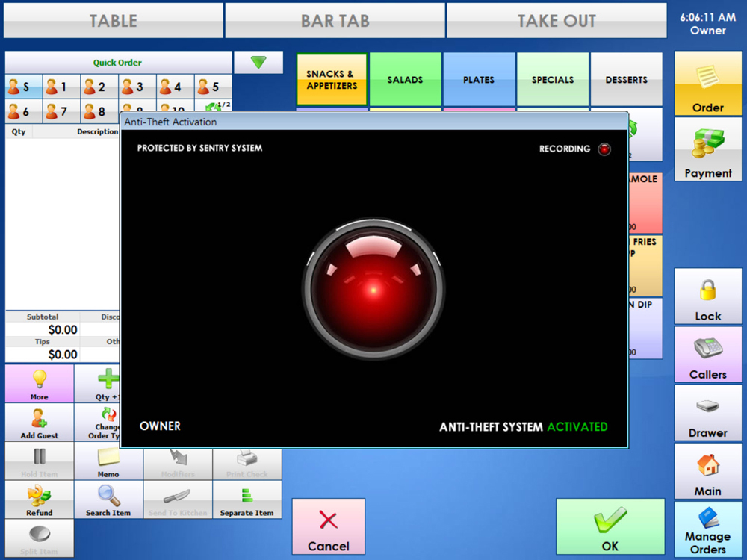Click the Refund button

coord(40,500)
